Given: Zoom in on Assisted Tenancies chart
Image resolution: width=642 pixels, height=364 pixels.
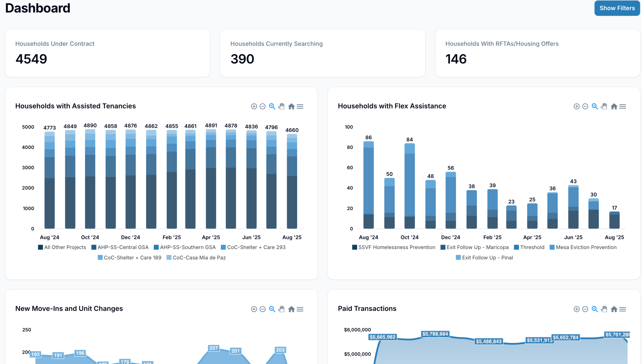Looking at the screenshot, I should pos(254,107).
